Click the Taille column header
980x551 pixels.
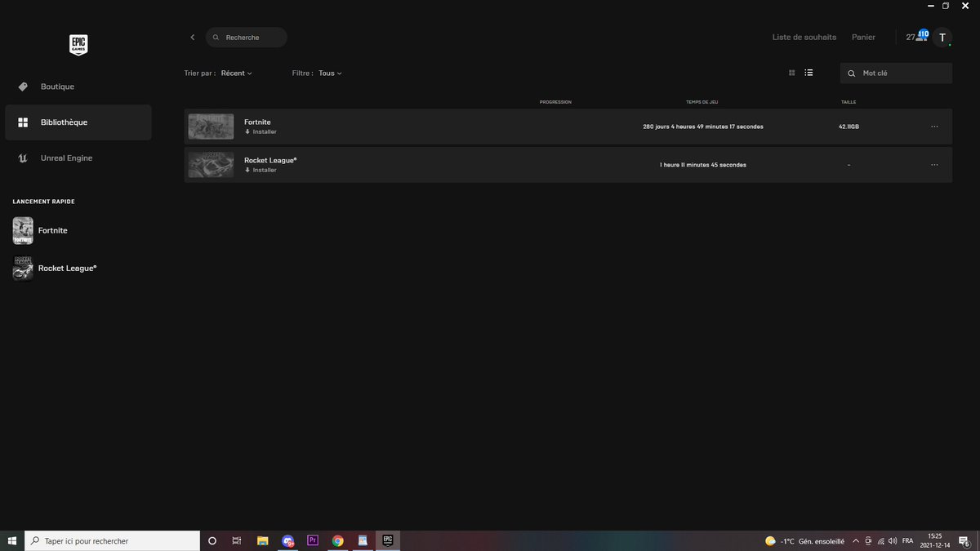[x=849, y=102]
